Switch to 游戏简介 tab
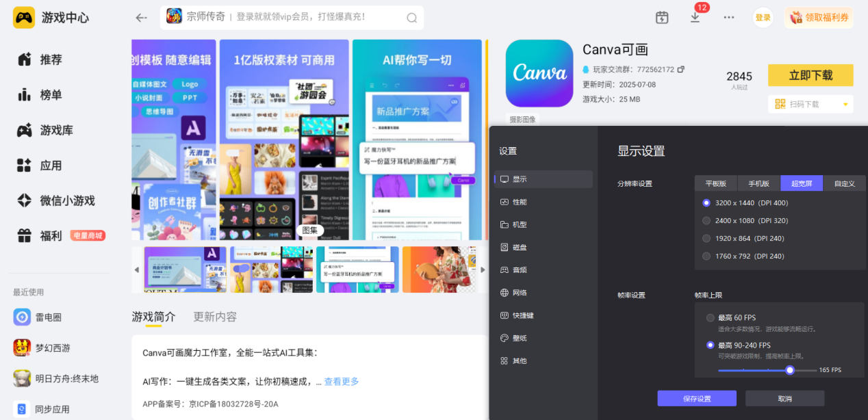 [x=153, y=317]
